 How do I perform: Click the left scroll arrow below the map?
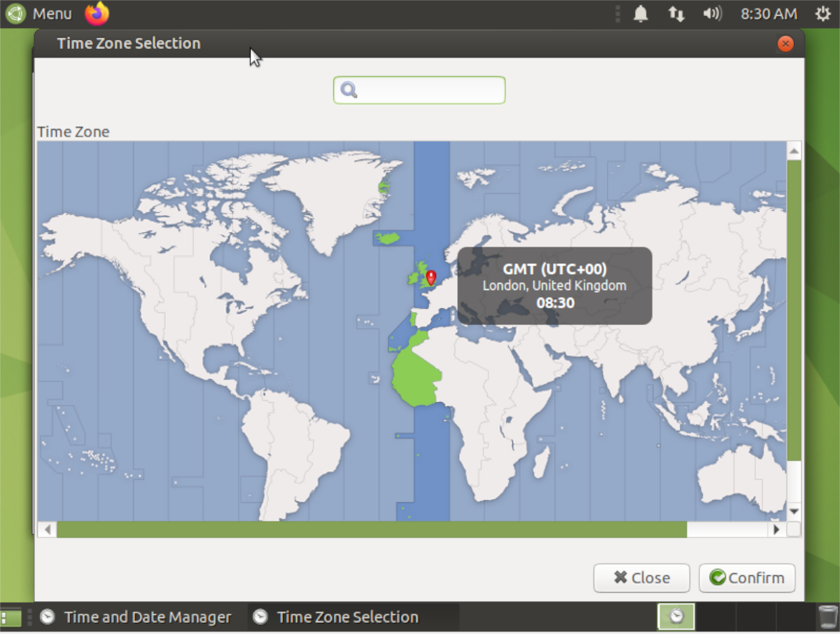(x=46, y=530)
